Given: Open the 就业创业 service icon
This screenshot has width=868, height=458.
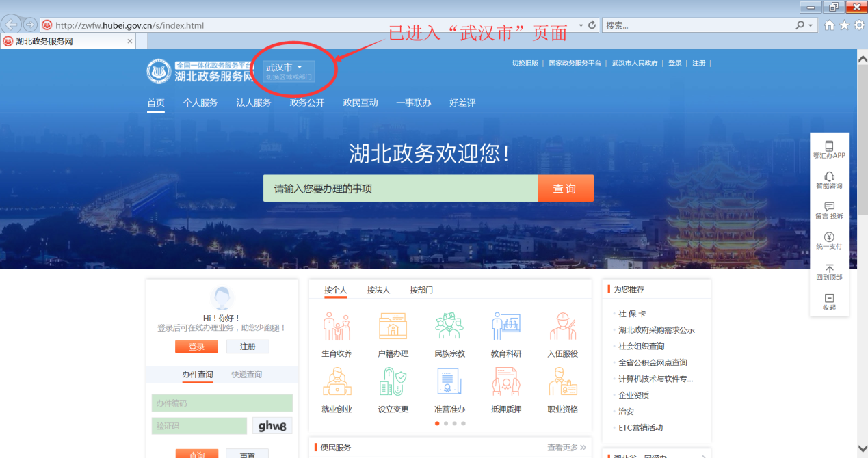Looking at the screenshot, I should [x=337, y=383].
